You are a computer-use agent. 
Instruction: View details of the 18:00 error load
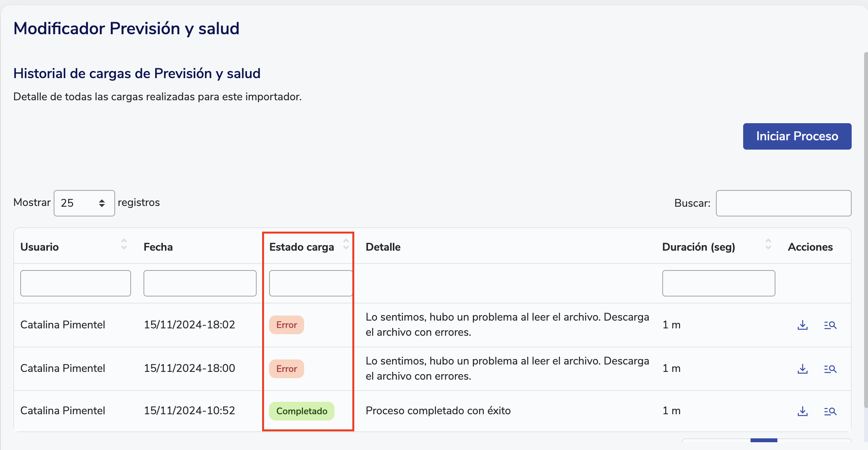click(830, 369)
